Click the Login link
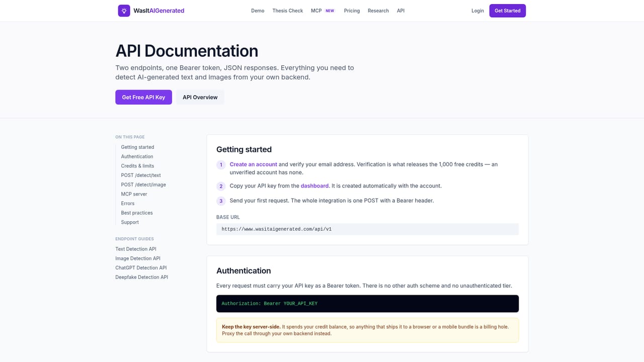 [477, 11]
